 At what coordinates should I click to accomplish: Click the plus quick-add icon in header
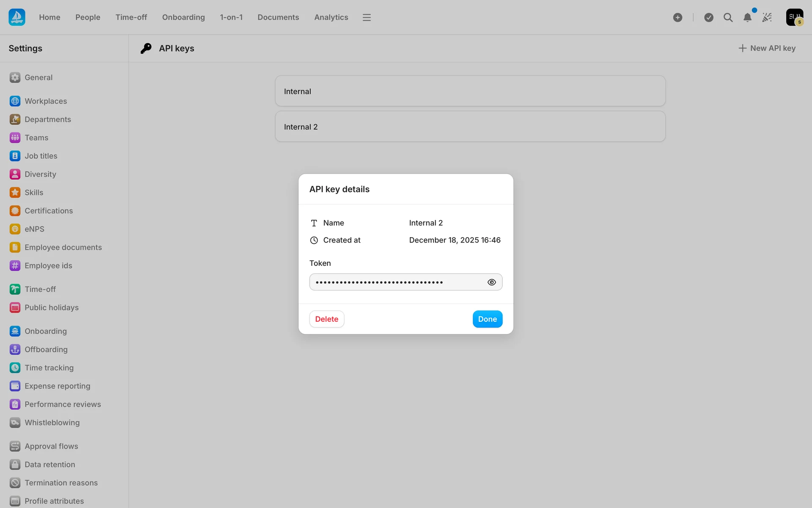[x=678, y=17]
